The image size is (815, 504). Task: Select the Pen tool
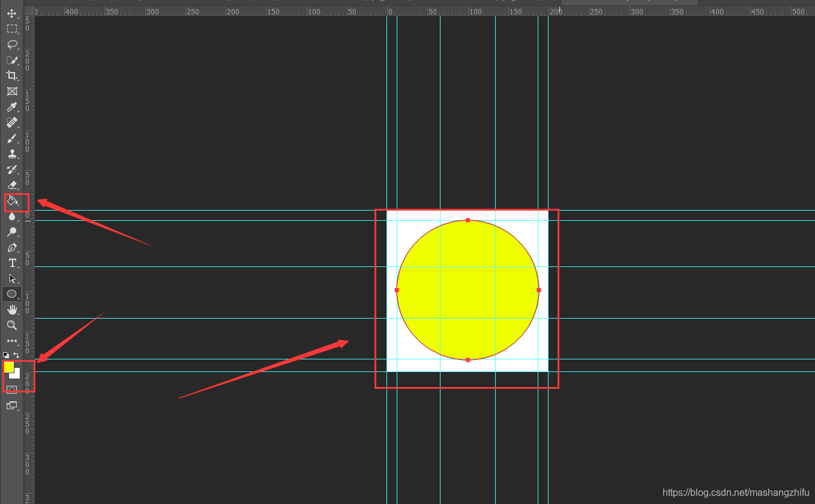pyautogui.click(x=11, y=248)
